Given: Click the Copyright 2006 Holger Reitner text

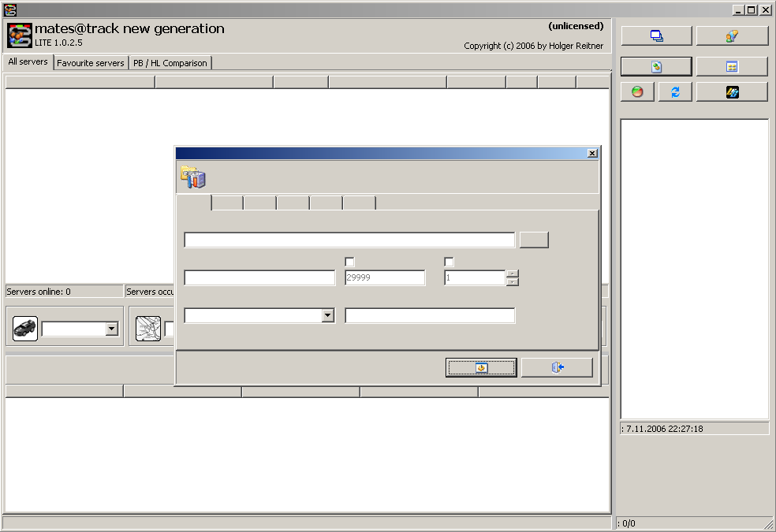Looking at the screenshot, I should [533, 46].
